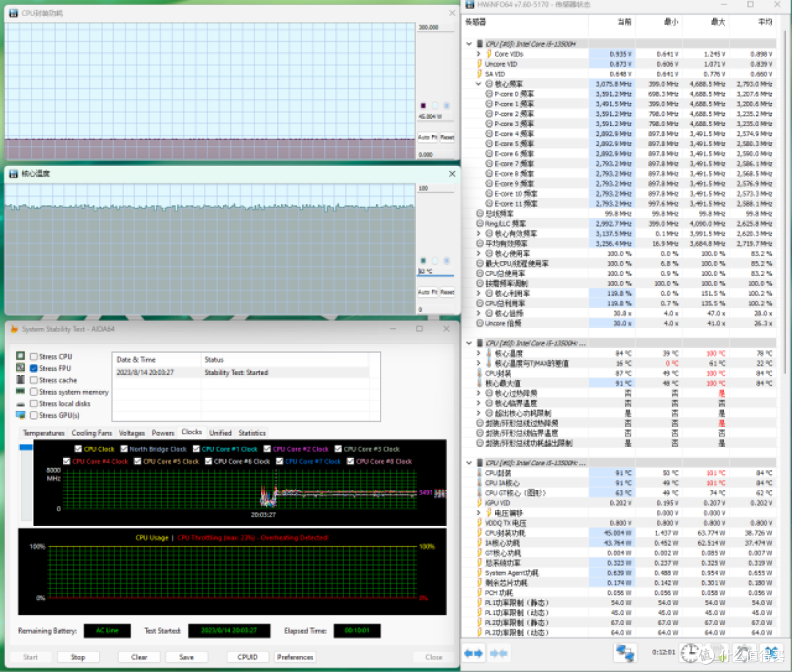Click the shrink-columns arrows icon in HWiNFO toolbar
792x672 pixels.
point(499,654)
